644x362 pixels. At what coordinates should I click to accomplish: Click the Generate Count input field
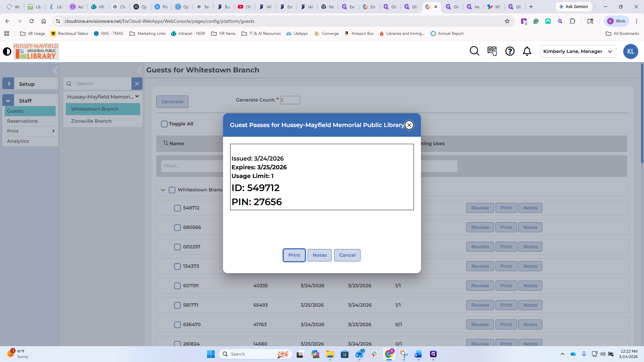click(x=290, y=100)
